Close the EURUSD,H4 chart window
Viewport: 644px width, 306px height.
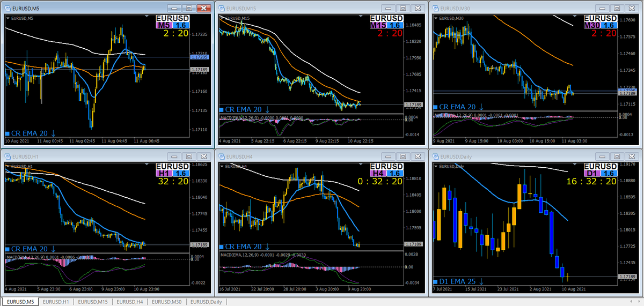pos(418,156)
